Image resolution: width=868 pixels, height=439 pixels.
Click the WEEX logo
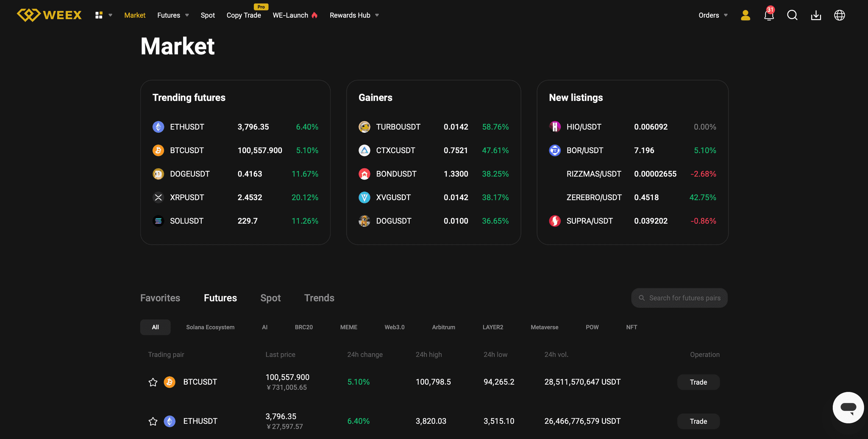pos(49,15)
